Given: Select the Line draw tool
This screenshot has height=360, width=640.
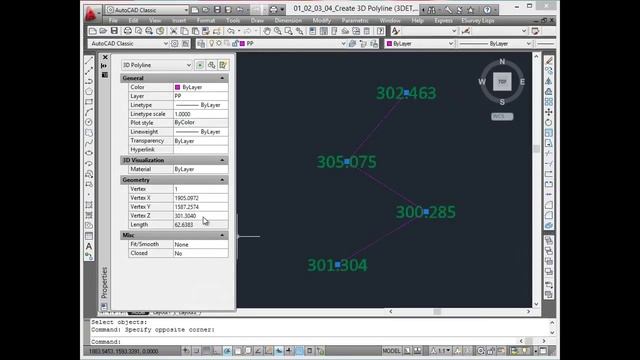Looking at the screenshot, I should 89,61.
